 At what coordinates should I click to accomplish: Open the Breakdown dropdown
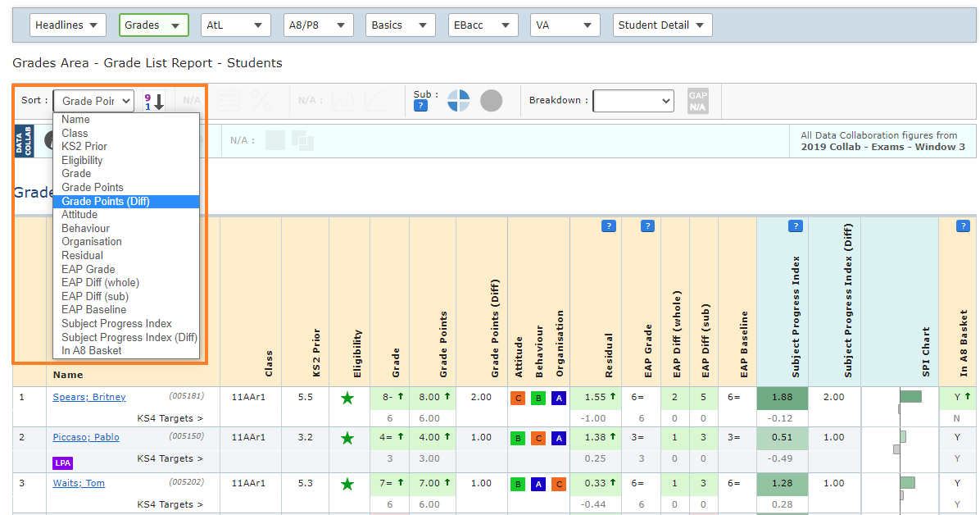[633, 101]
